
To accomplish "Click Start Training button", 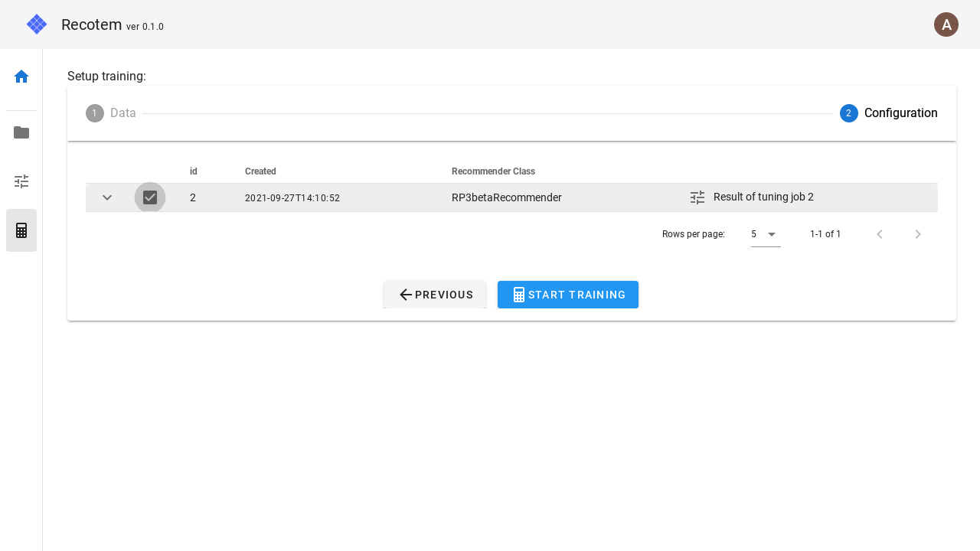I will (x=568, y=295).
